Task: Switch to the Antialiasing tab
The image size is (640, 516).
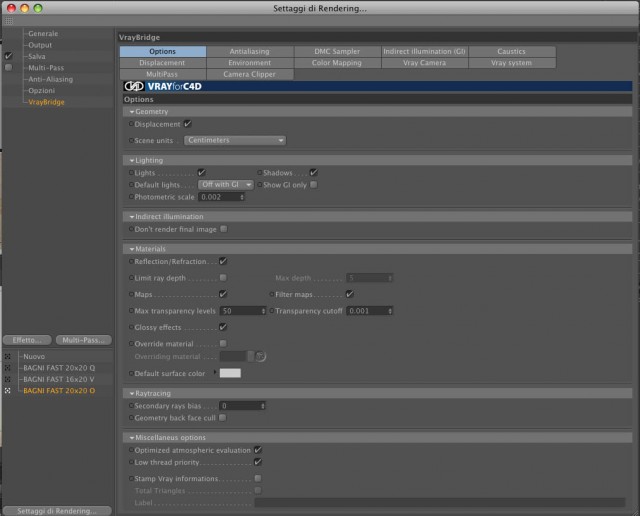Action: coord(250,51)
